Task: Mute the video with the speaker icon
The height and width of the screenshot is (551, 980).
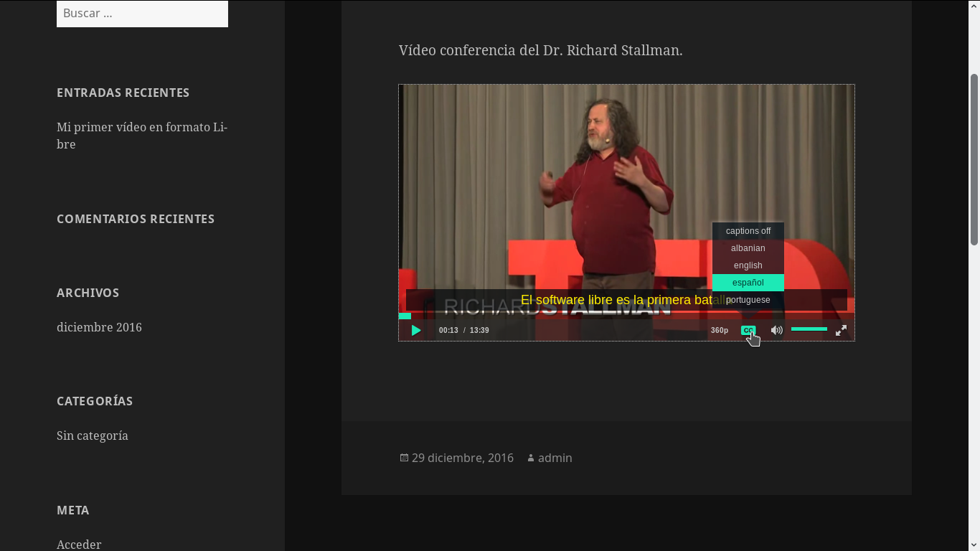Action: click(x=776, y=330)
